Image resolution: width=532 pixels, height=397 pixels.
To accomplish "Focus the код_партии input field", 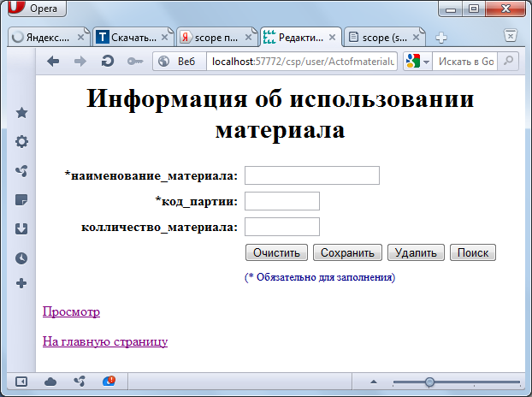I will click(282, 201).
